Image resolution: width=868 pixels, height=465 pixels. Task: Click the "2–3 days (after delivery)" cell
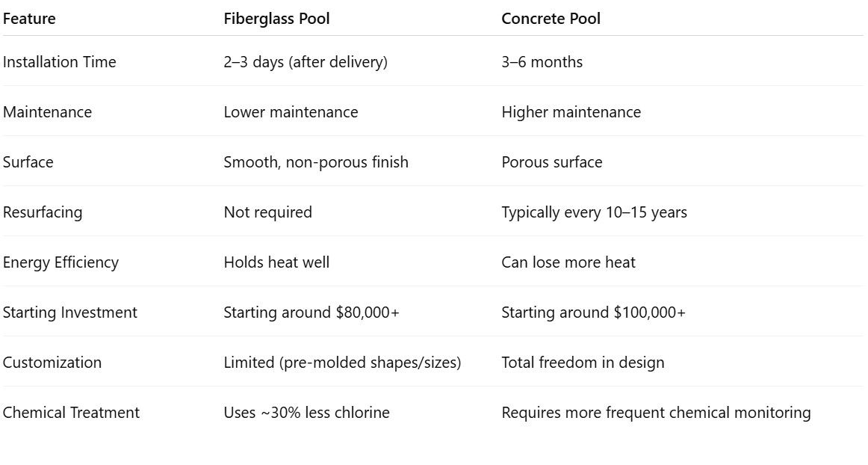[x=306, y=62]
